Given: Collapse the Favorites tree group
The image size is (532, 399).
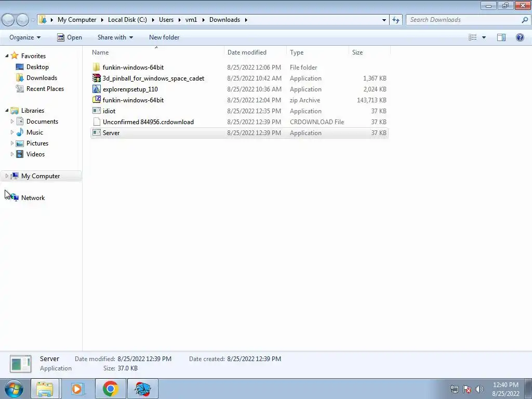Looking at the screenshot, I should tap(7, 56).
